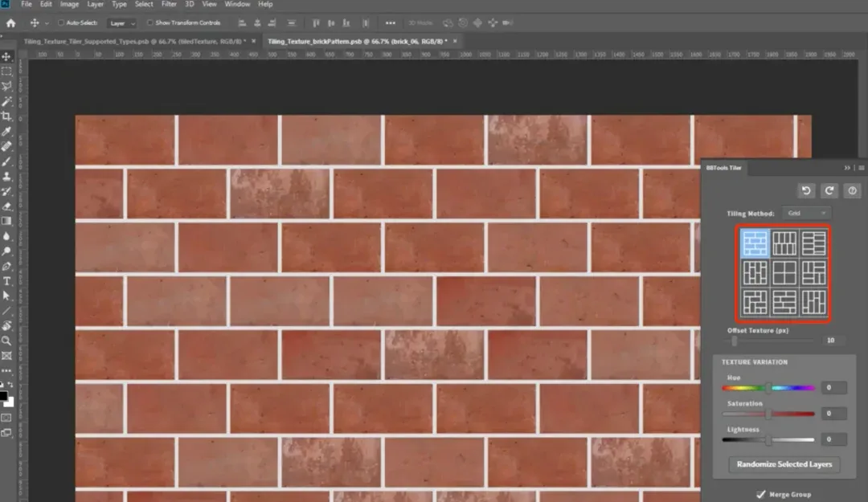Select the Frame tool

pos(6,356)
